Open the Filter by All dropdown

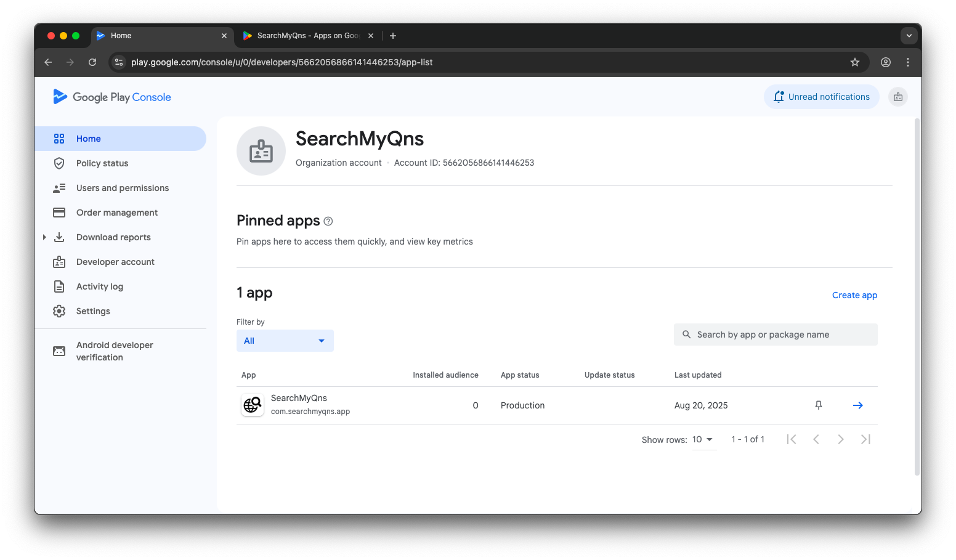285,341
